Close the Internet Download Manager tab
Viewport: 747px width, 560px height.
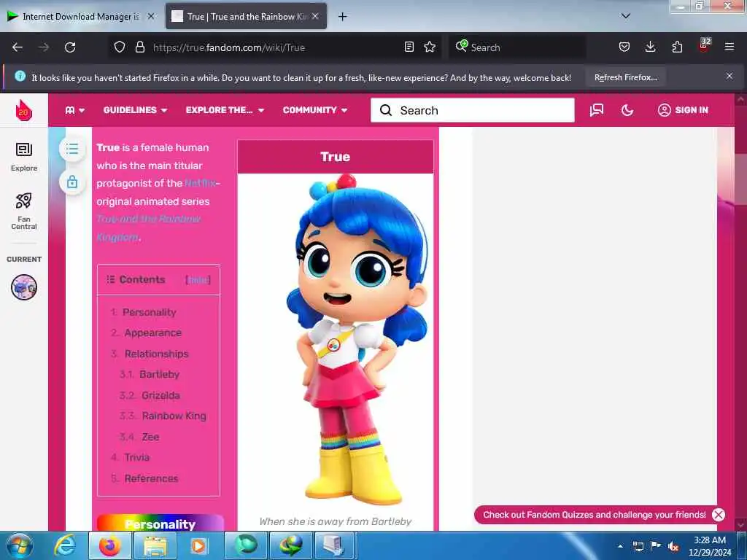151,16
